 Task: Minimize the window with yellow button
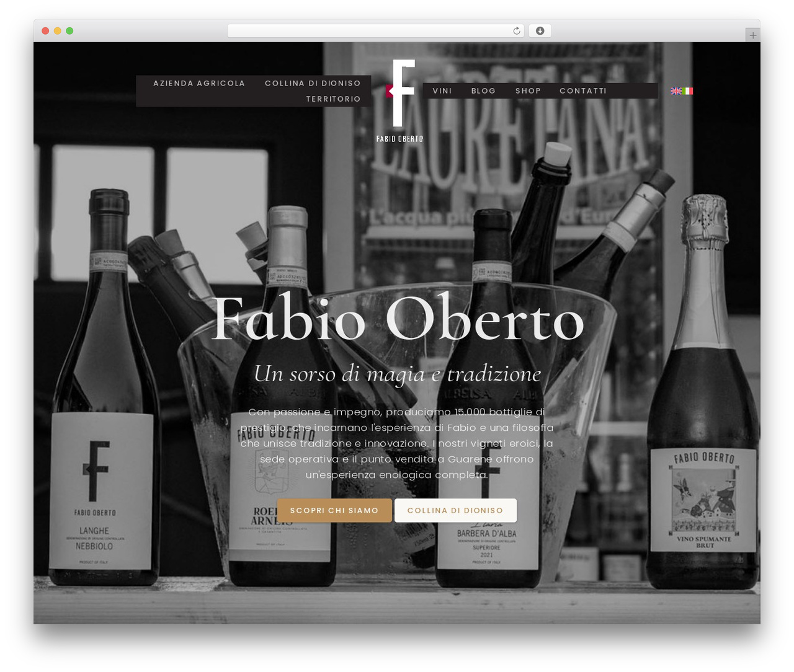57,31
